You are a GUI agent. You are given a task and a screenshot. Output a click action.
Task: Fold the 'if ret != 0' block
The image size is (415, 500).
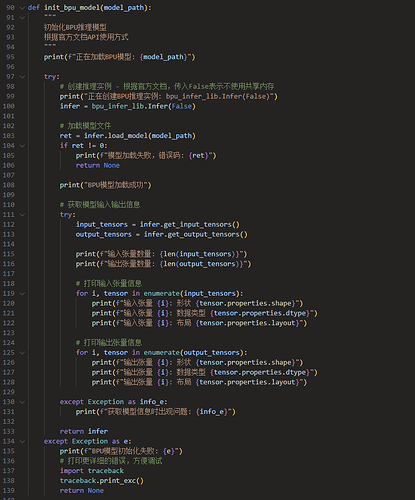(22, 146)
